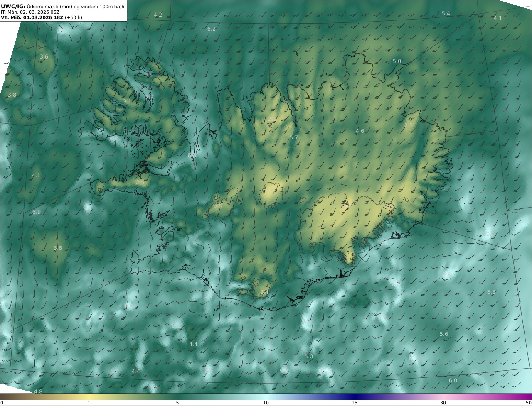The image size is (532, 406).
Task: Click the initial time line 'IT: Mán. 02. 03. 2026 06Z'
Action: 30,12
